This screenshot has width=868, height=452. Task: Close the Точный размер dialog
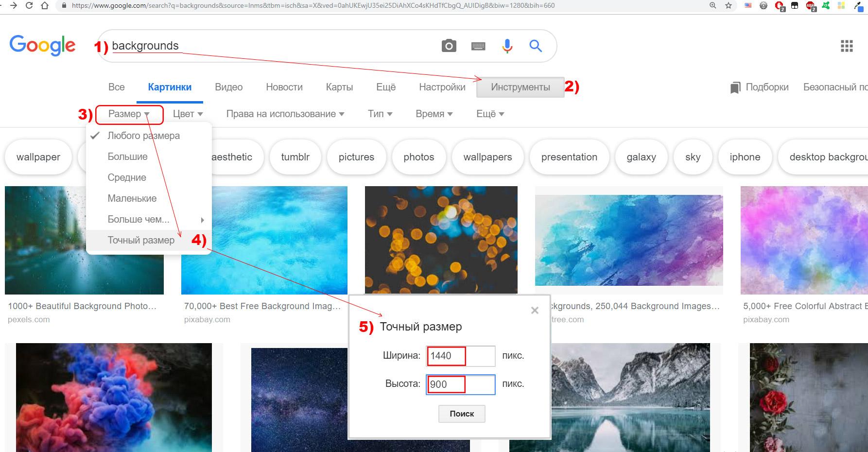(535, 310)
